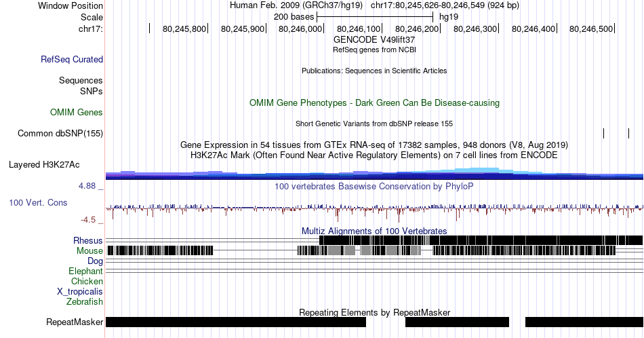Click the 80,245,900 ruler coordinate
Viewport: 644px width, 338px height.
tap(243, 29)
